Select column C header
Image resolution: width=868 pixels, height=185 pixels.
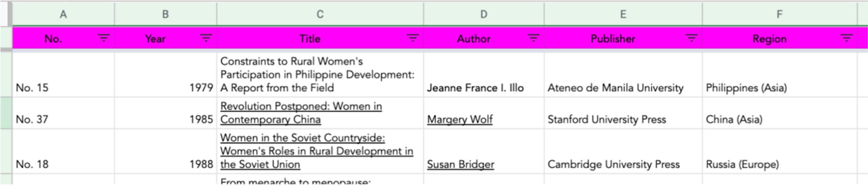pos(320,14)
